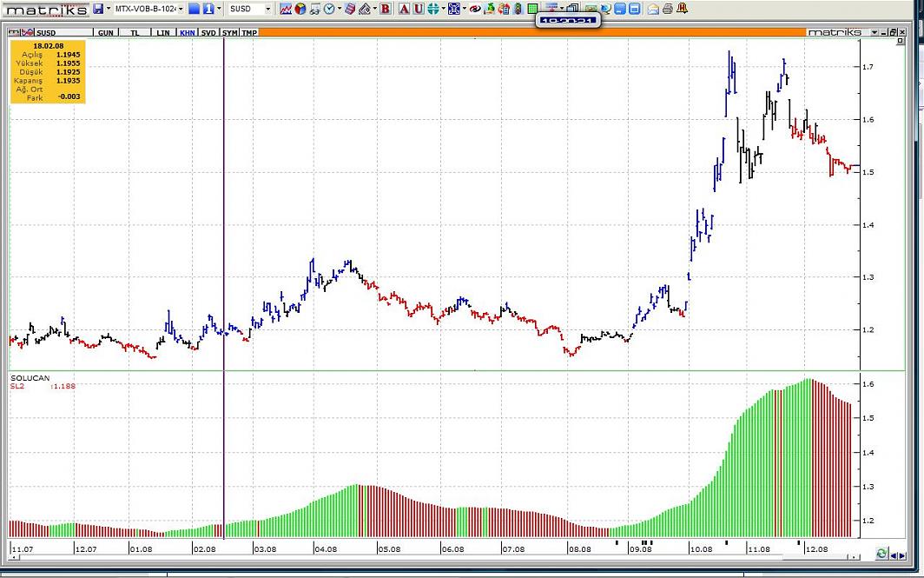Toggle the LIN scale button

click(163, 32)
